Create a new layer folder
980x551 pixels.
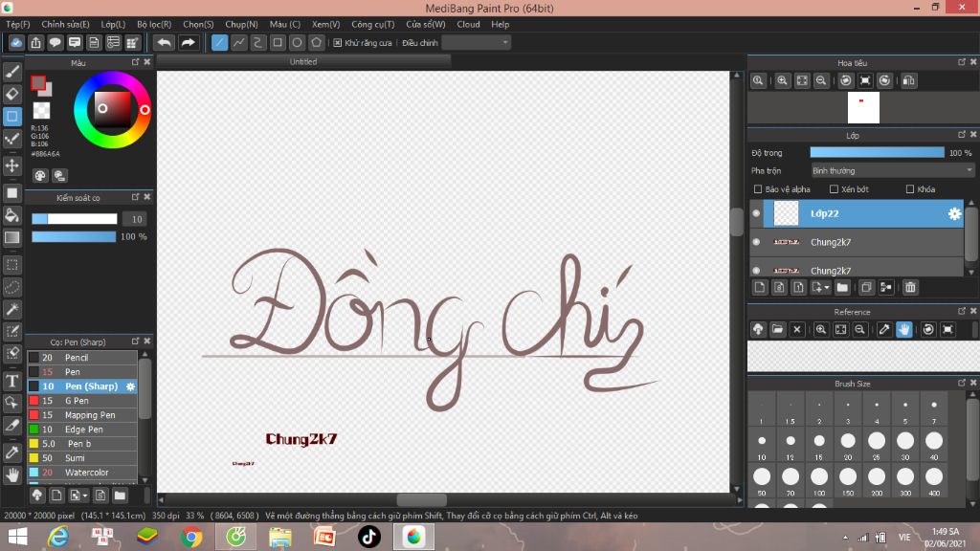[842, 287]
